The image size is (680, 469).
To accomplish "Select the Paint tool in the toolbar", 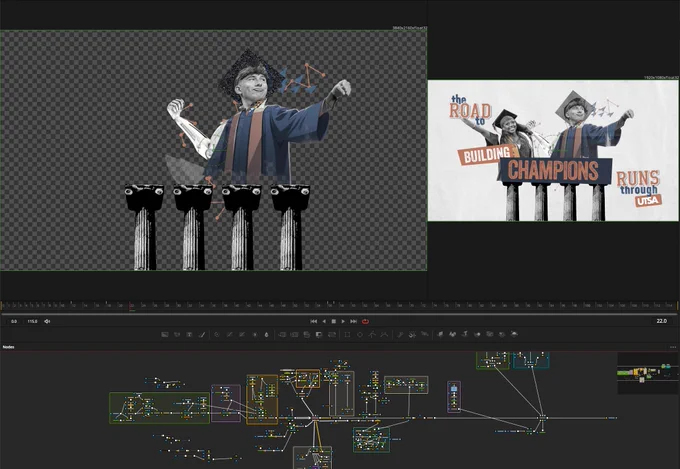I will 202,335.
